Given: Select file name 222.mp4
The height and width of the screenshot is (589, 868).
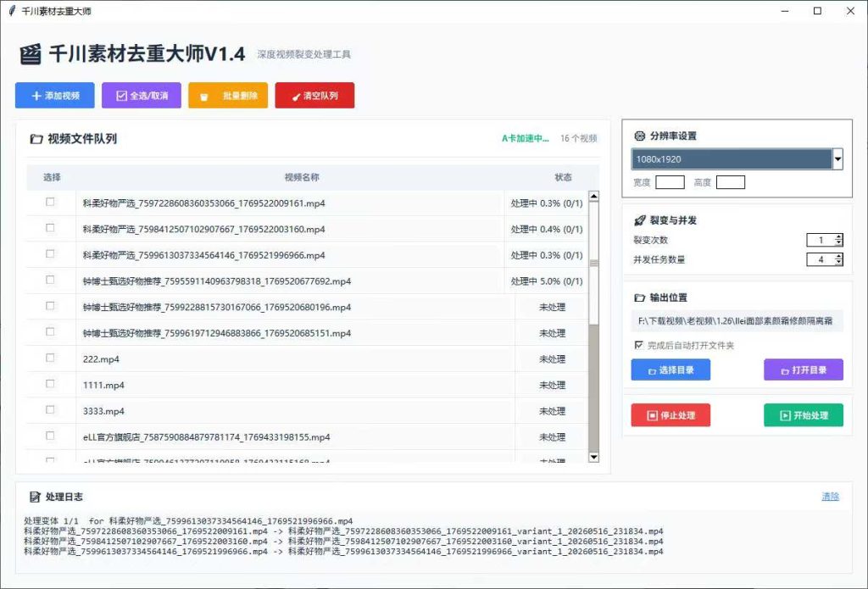Looking at the screenshot, I should click(x=102, y=359).
